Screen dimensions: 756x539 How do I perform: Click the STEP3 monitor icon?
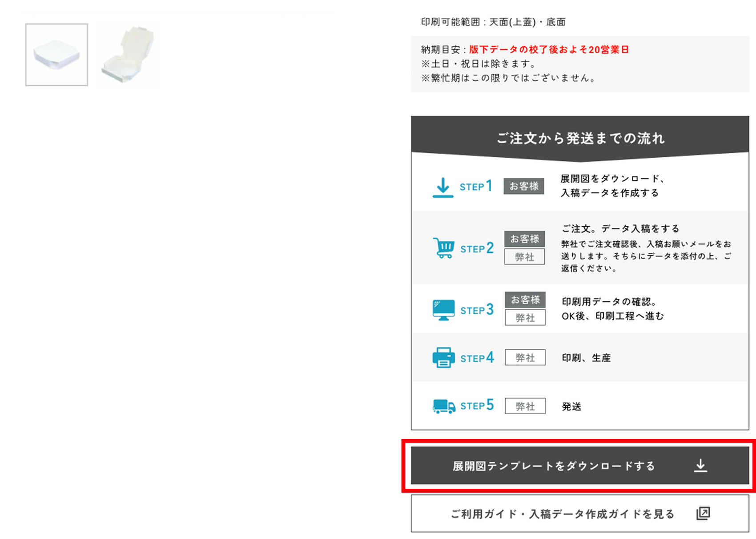coord(443,310)
